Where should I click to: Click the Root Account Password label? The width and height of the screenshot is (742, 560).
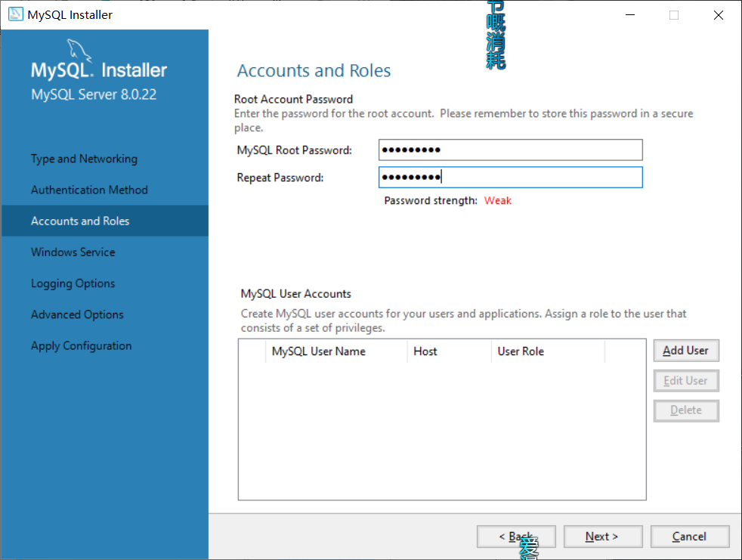(293, 100)
